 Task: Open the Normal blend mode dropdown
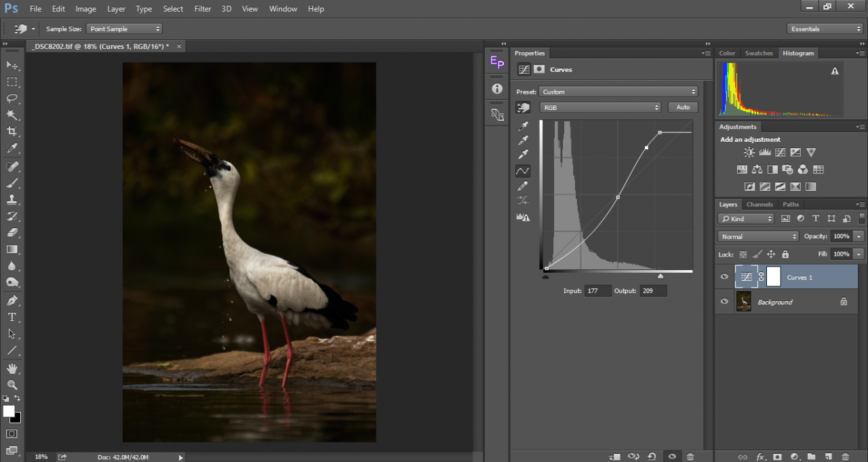coord(758,237)
